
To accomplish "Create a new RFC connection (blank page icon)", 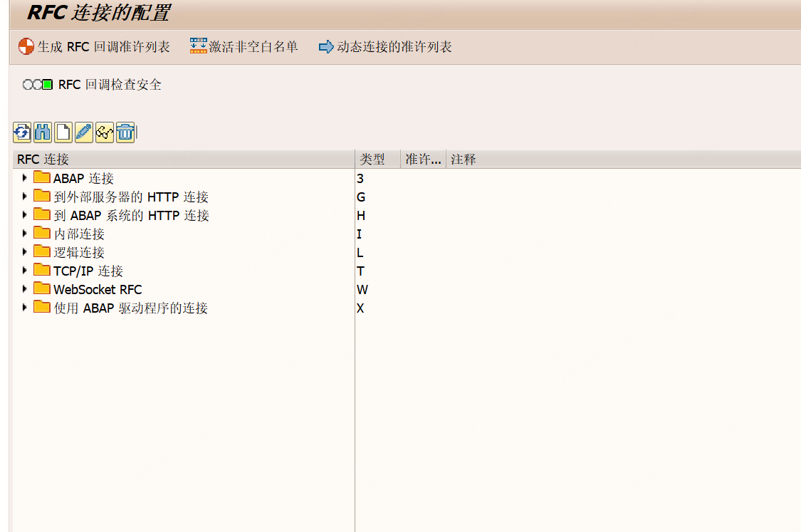I will [63, 132].
